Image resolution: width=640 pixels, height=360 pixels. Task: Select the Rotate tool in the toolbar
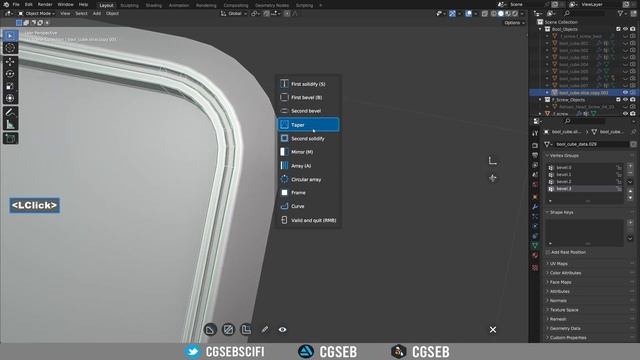pyautogui.click(x=10, y=74)
